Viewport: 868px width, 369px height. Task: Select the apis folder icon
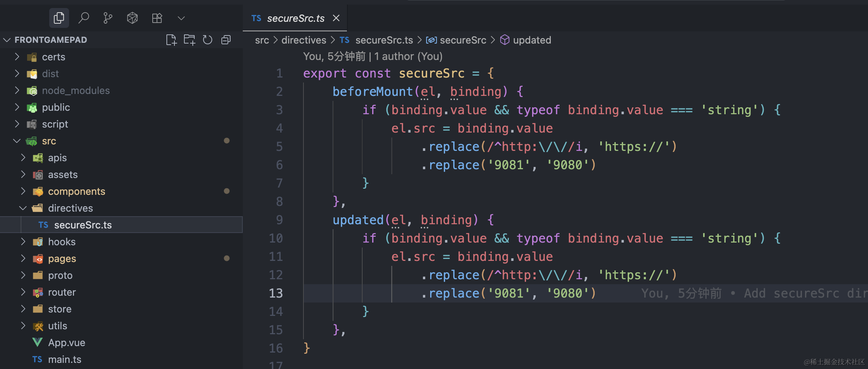(x=38, y=158)
